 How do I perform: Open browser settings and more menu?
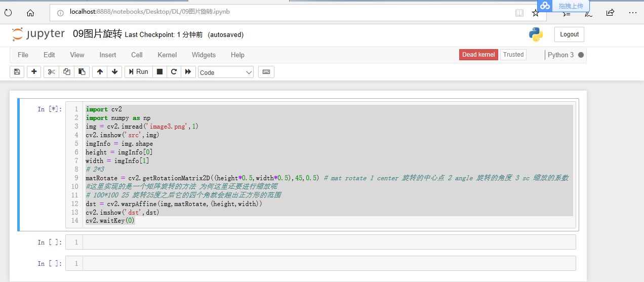pos(632,12)
